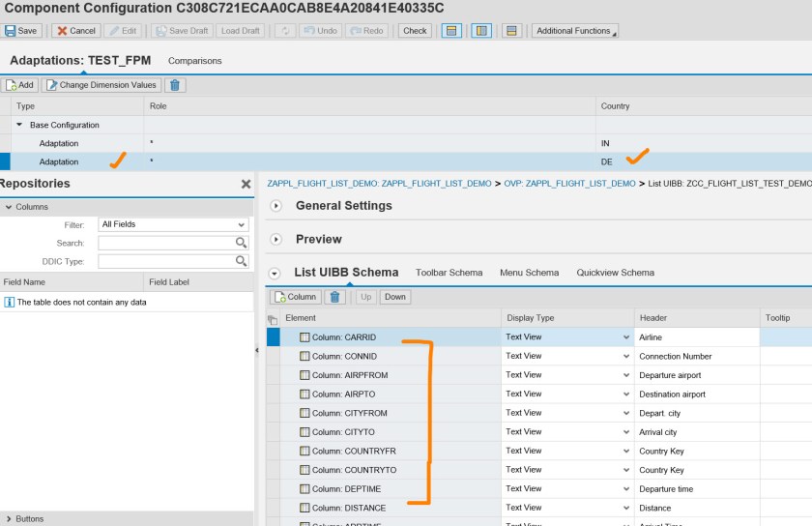Viewport: 812px width, 526px height.
Task: Open the Filter dropdown showing All Fields
Action: pos(173,224)
